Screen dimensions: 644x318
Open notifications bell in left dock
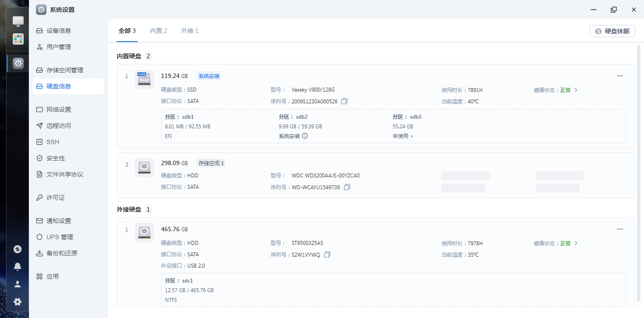coord(18,266)
